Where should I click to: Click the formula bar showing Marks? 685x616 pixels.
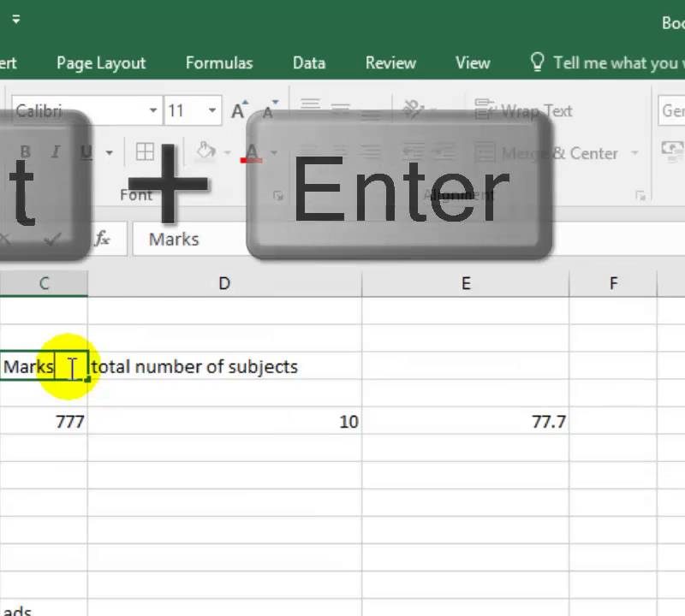(x=408, y=239)
